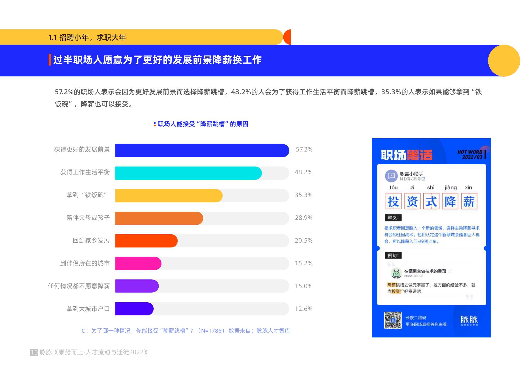Viewport: 532px width, 392px height.
Task: Click the 获得工作生活平衡 row label
Action: 85,172
